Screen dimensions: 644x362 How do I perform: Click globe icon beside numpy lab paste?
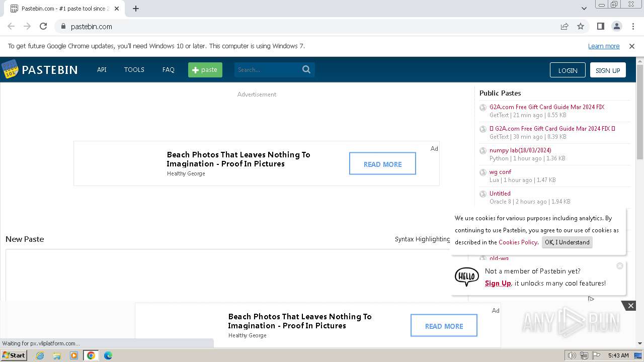coord(483,150)
